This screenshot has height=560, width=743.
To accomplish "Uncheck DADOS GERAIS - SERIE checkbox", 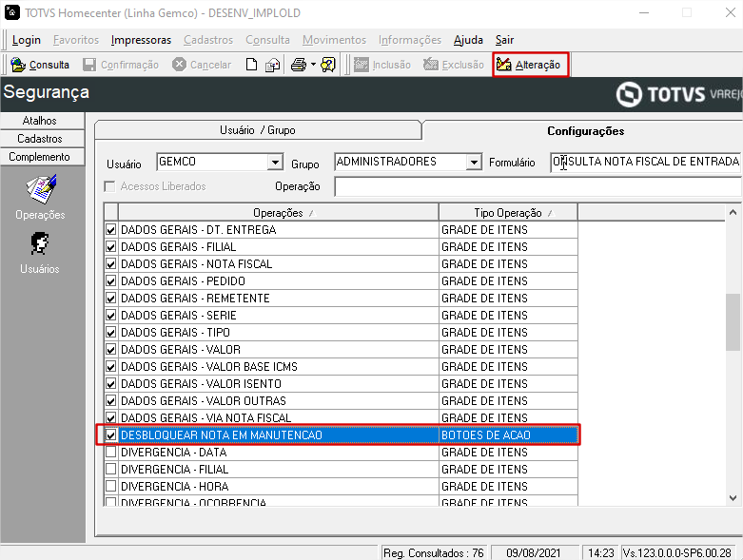I will point(111,316).
